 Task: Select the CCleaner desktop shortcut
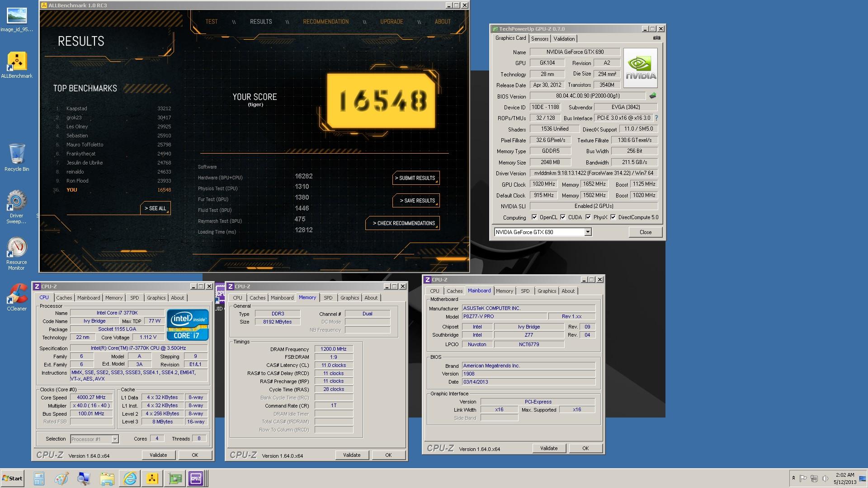click(17, 297)
